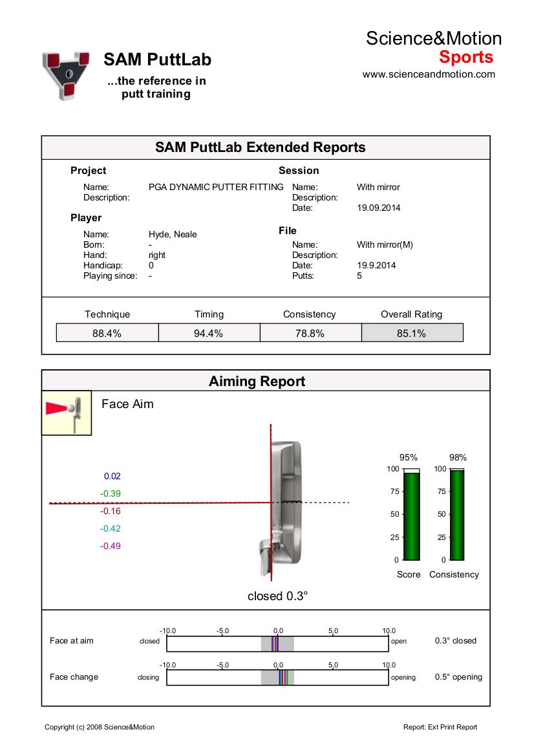Click the Score green bar at 95%
This screenshot has height=756, width=534.
411,516
